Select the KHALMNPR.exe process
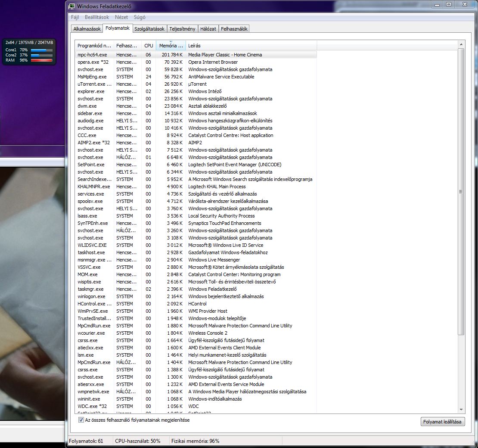 click(x=196, y=187)
